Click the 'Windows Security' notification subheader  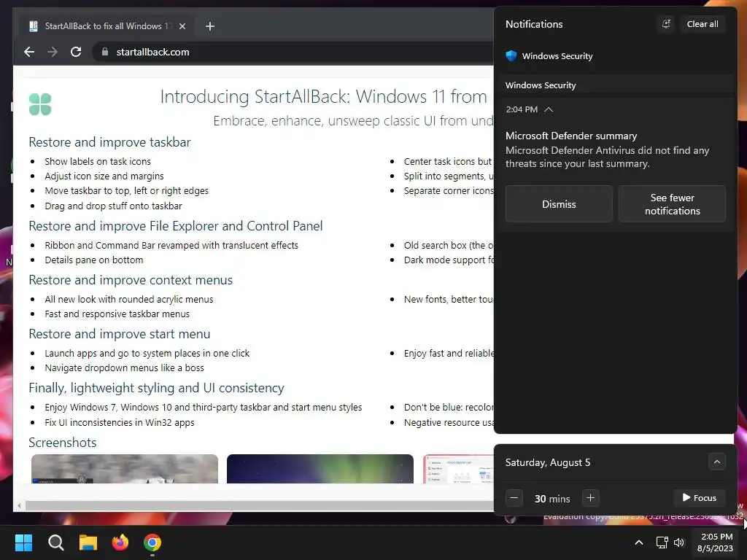[541, 85]
